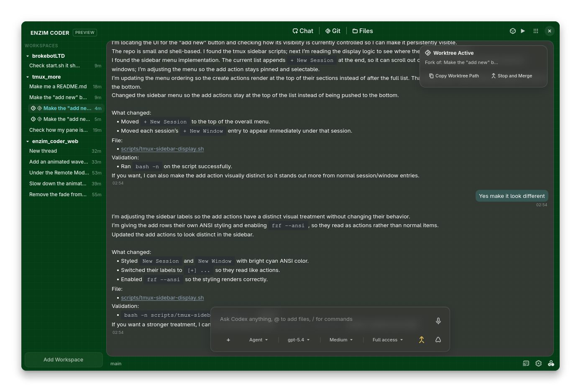Image resolution: width=581 pixels, height=392 pixels.
Task: Toggle the notification bell in the composer
Action: tap(438, 340)
